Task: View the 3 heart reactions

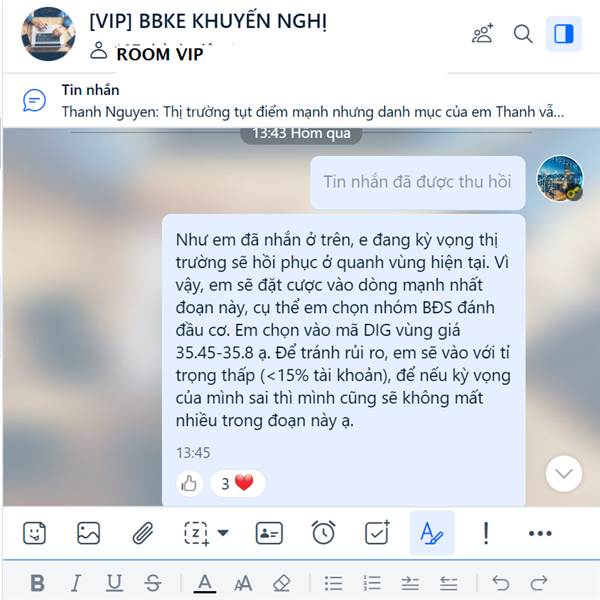Action: click(237, 484)
